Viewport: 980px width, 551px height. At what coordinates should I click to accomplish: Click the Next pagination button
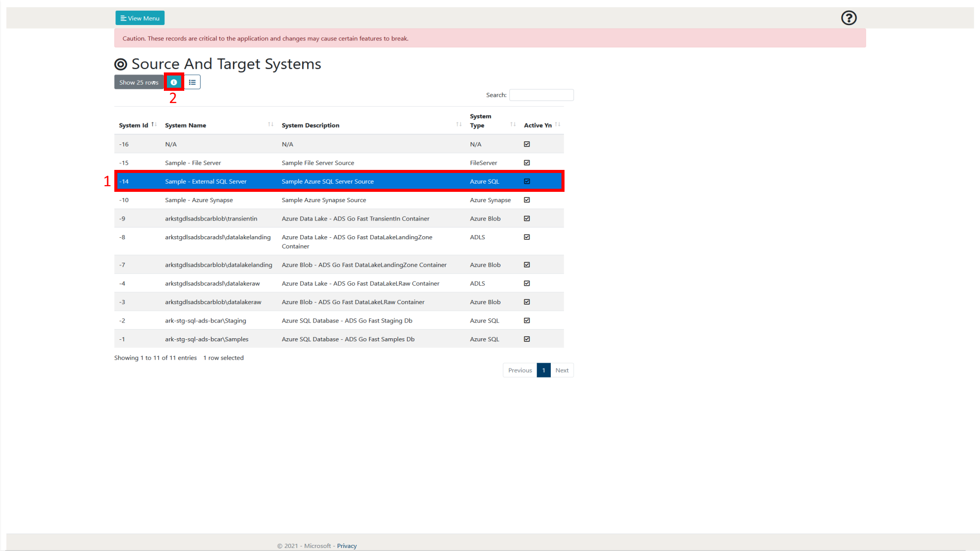tap(562, 370)
